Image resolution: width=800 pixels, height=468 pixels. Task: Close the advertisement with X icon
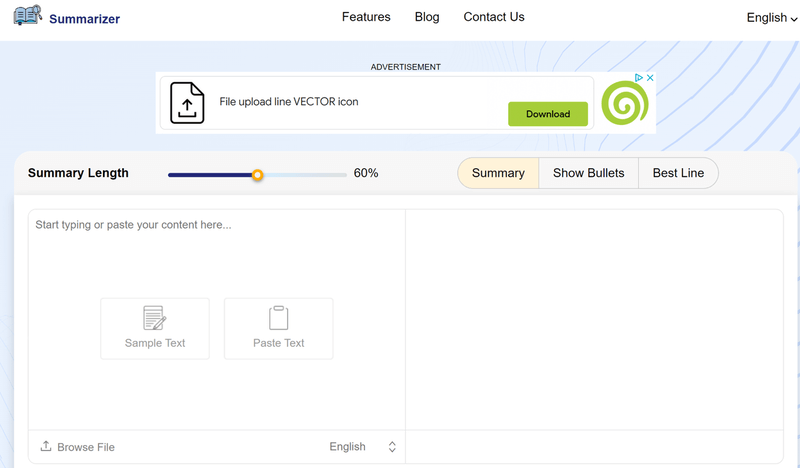650,78
